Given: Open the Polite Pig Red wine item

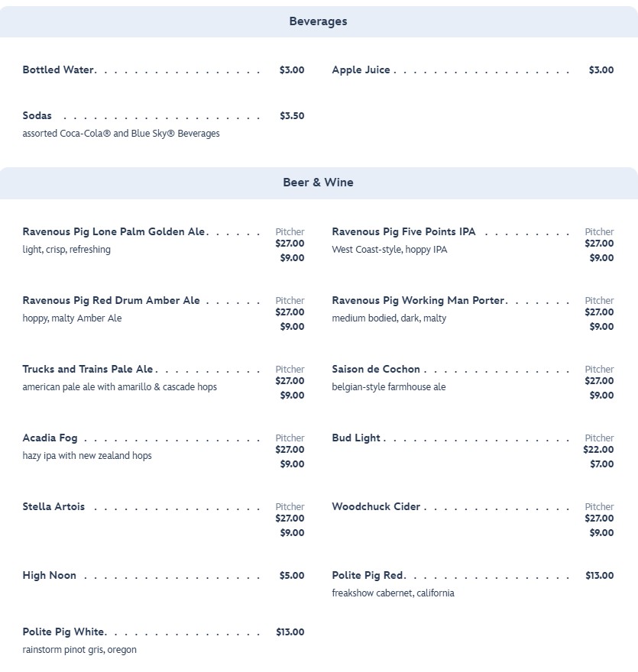Looking at the screenshot, I should (368, 576).
